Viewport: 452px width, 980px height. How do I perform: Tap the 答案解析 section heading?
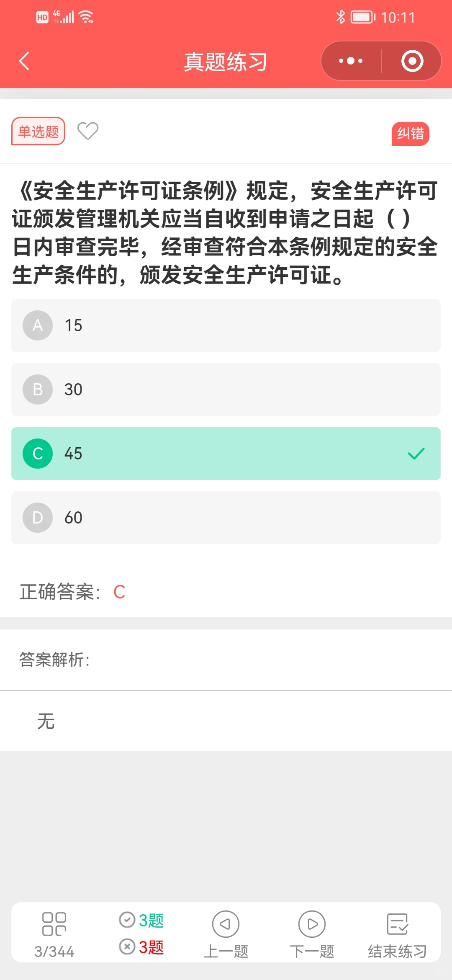pos(54,660)
